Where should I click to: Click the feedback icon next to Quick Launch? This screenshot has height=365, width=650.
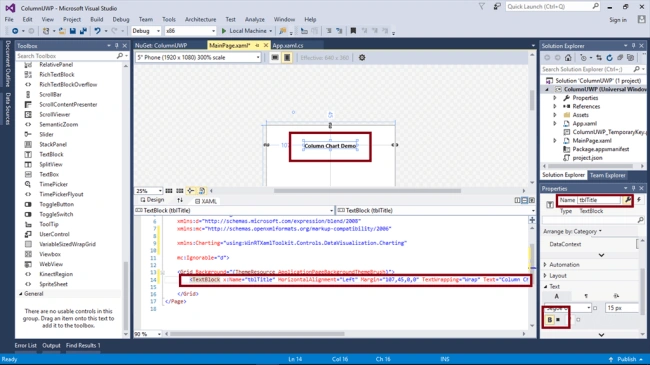click(x=497, y=7)
